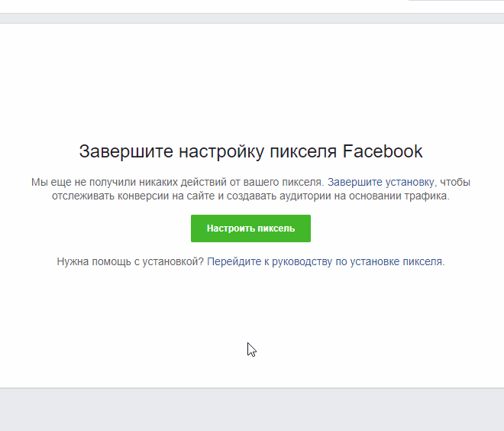Click the heading "Завершите настройку пикселя Facebook"
Viewport: 504px width, 431px height.
(x=250, y=151)
